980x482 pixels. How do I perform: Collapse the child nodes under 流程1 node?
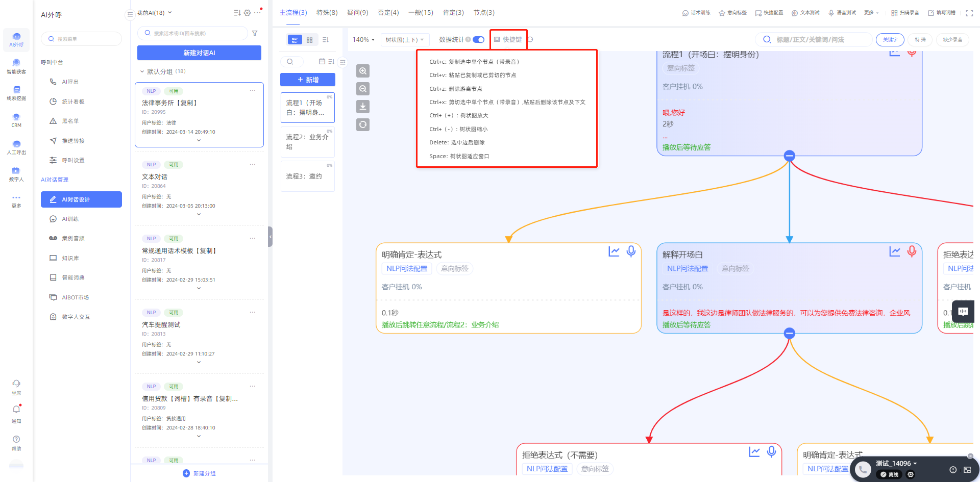coord(790,156)
